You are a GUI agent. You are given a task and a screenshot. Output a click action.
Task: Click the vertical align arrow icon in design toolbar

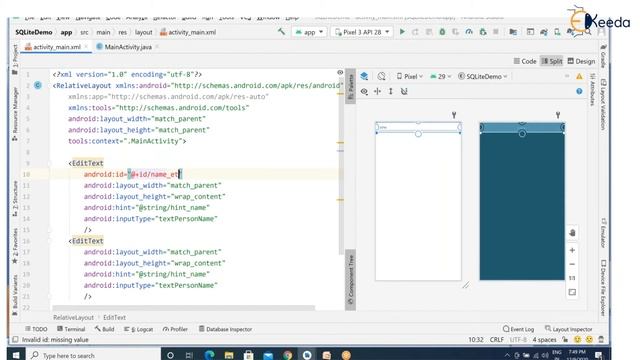pos(391,91)
